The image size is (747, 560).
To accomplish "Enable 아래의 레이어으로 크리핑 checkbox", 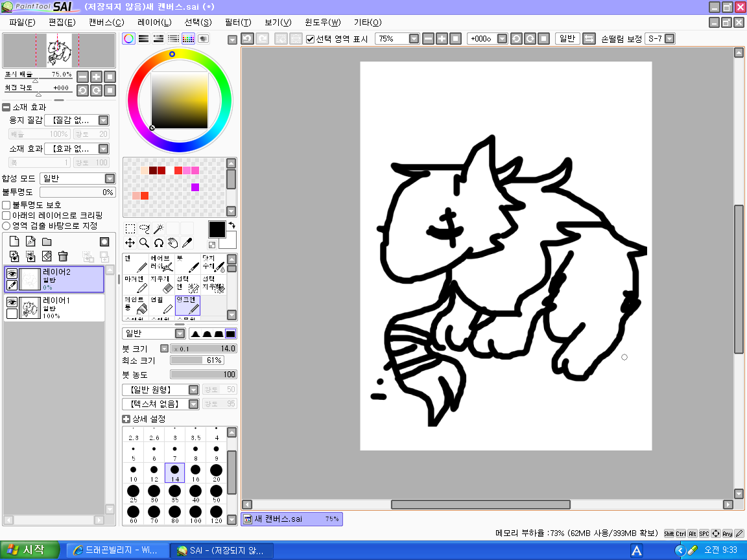I will pos(6,215).
